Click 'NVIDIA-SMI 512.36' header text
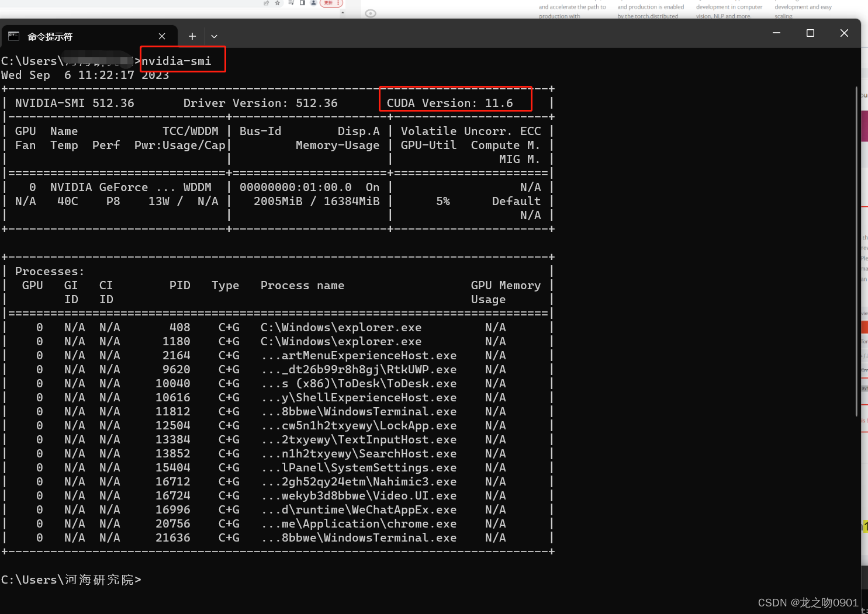Image resolution: width=868 pixels, height=614 pixels. coord(75,103)
